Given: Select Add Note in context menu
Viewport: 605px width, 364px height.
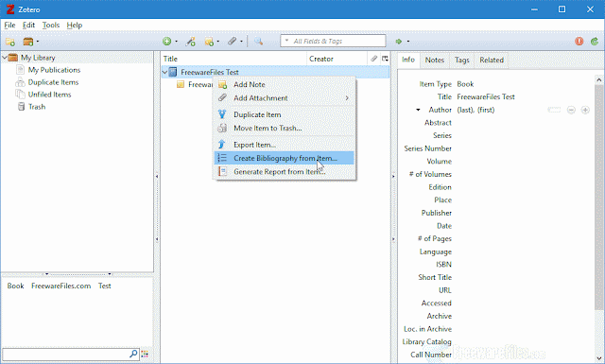Looking at the screenshot, I should pyautogui.click(x=285, y=84).
